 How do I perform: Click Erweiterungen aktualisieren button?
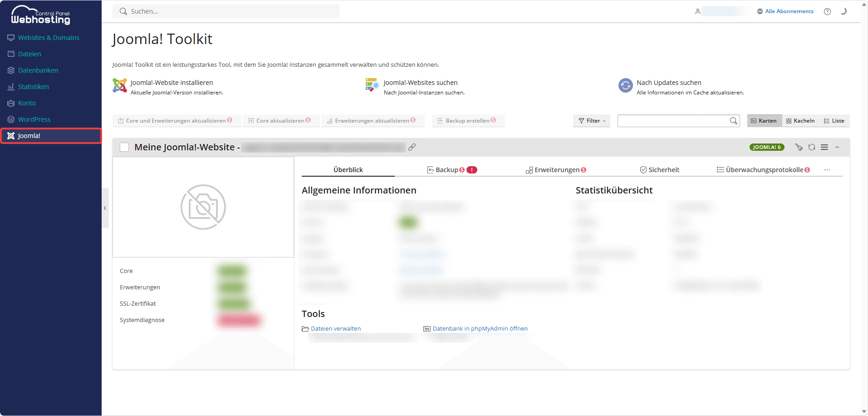373,121
